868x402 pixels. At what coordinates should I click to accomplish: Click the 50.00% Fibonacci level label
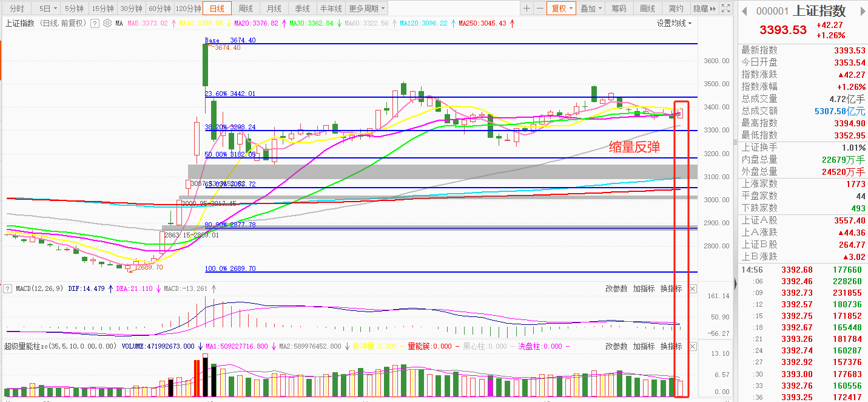pyautogui.click(x=230, y=154)
